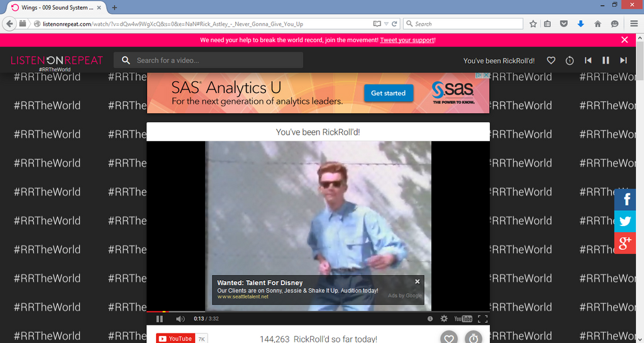This screenshot has height=343, width=644.
Task: Share on Facebook via side button
Action: 625,200
